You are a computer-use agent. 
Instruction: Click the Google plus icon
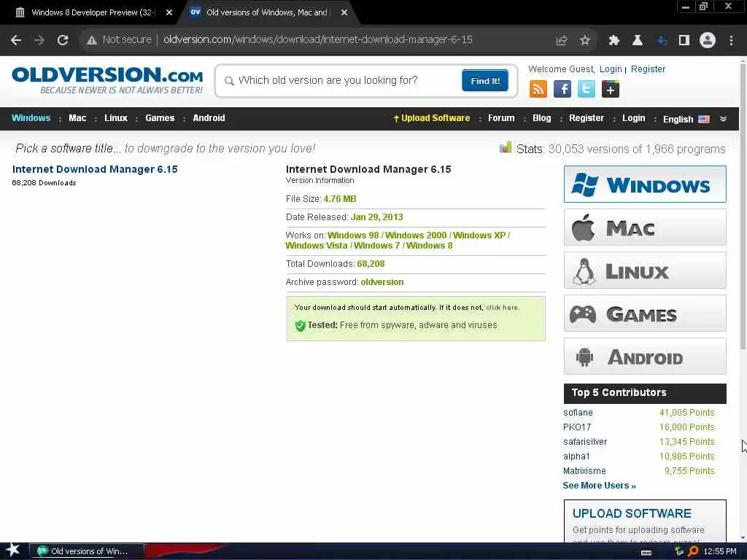[611, 89]
